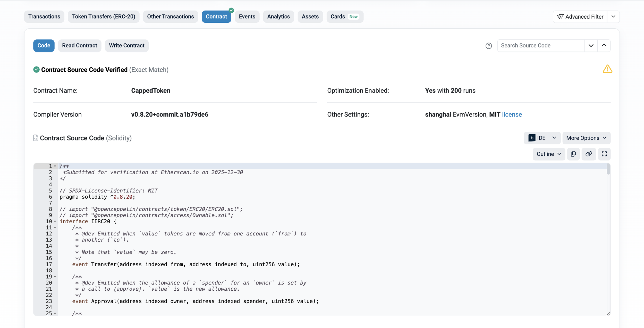This screenshot has height=328, width=644.
Task: Click the permalink chain icon
Action: coord(589,154)
